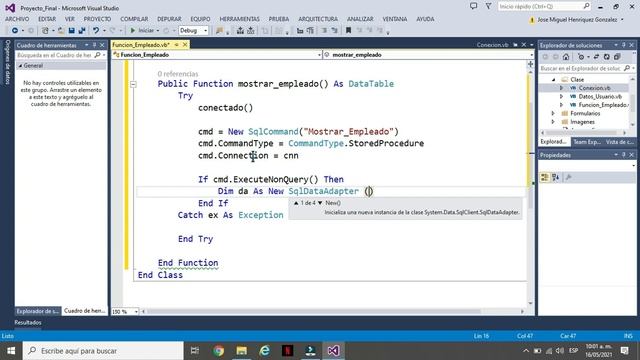Switch to Explorador de servidores tab
Viewport: 640px width, 360px height.
pyautogui.click(x=38, y=311)
